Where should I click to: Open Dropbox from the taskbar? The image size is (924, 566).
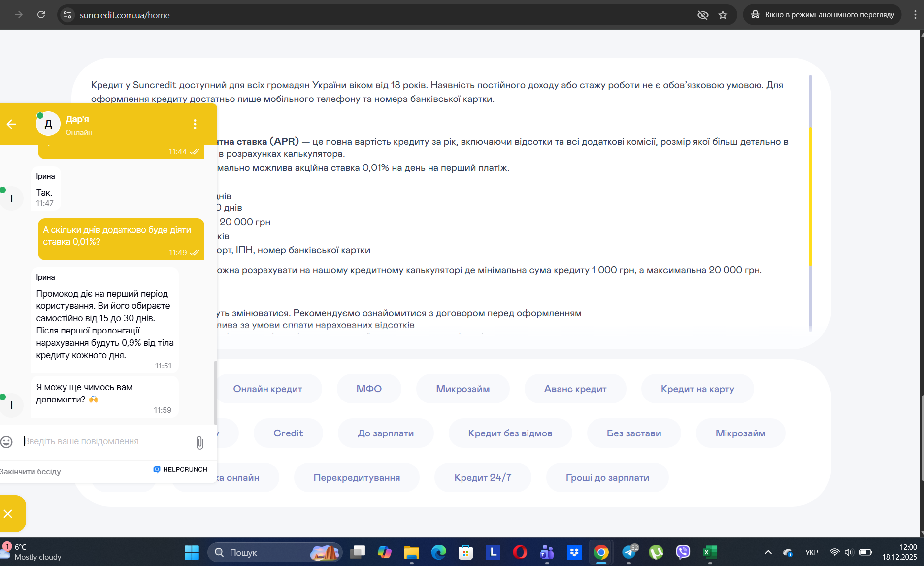click(574, 552)
